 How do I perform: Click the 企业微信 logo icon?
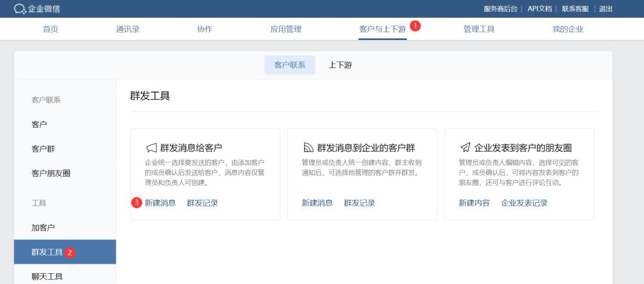(20, 8)
